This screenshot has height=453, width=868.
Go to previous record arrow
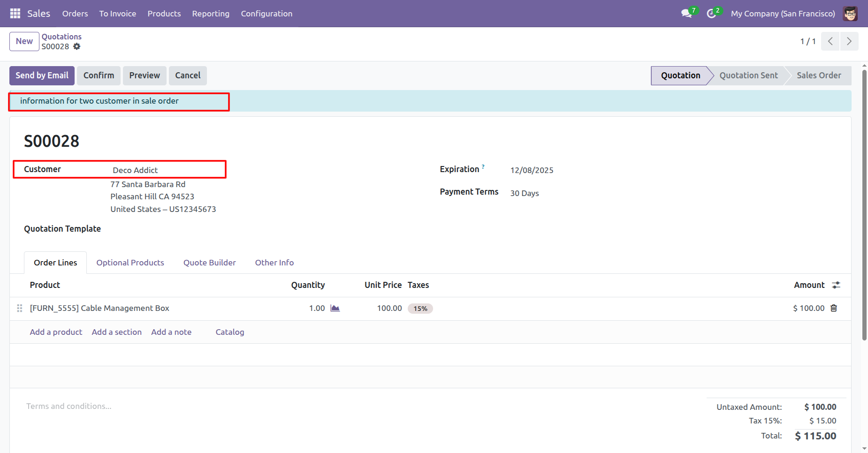tap(830, 41)
